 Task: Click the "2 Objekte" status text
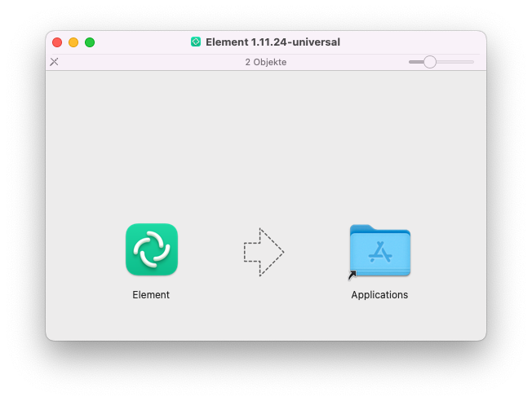(x=266, y=62)
